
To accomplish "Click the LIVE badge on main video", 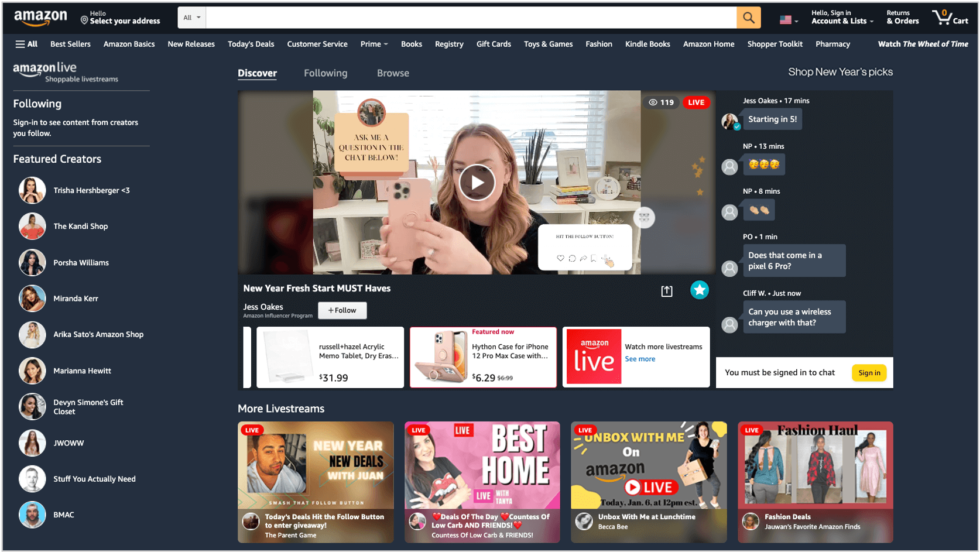I will point(696,102).
